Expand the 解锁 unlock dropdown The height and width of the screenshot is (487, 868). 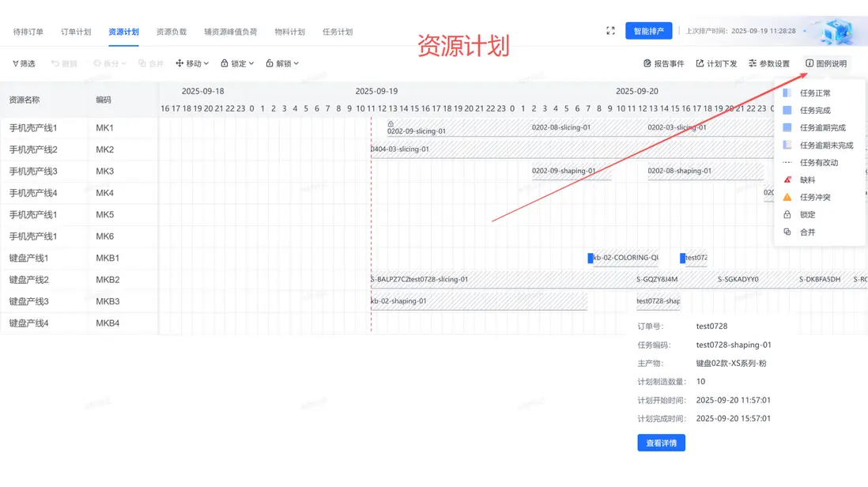coord(282,63)
